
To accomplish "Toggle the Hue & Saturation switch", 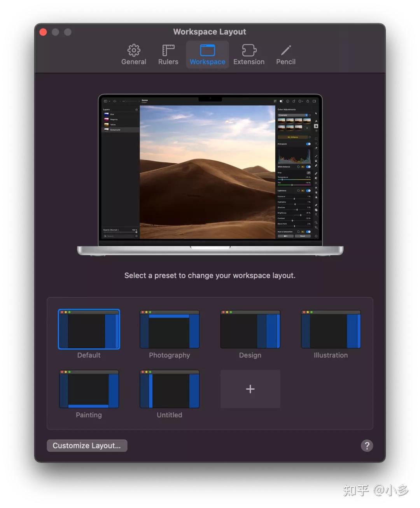I will point(308,232).
